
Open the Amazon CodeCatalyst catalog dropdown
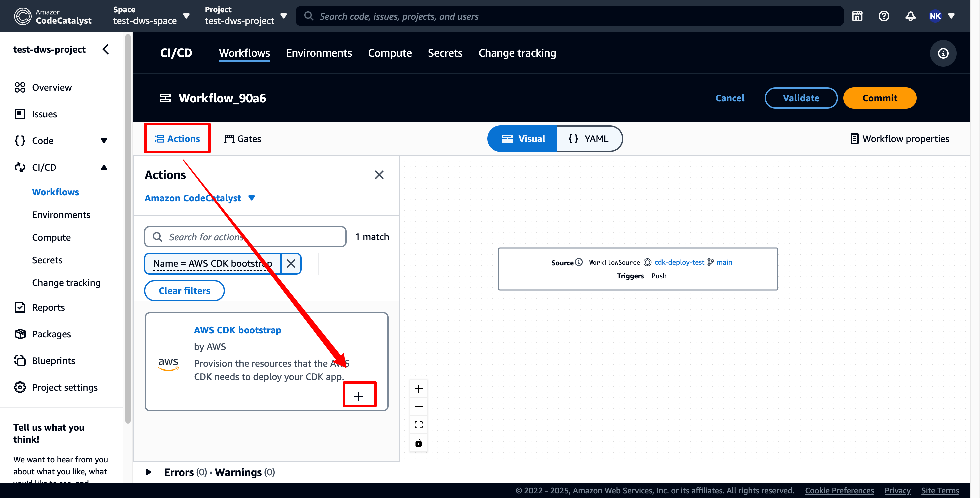[200, 198]
